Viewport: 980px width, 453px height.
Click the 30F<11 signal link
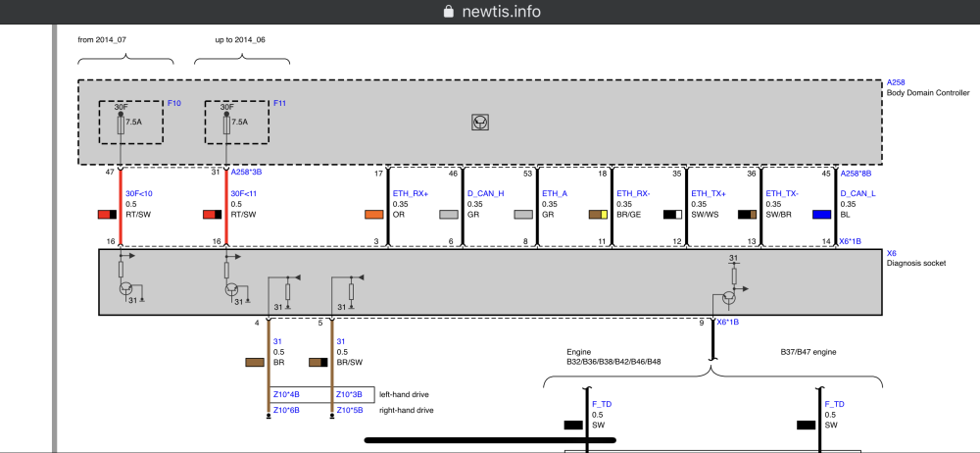(x=244, y=193)
